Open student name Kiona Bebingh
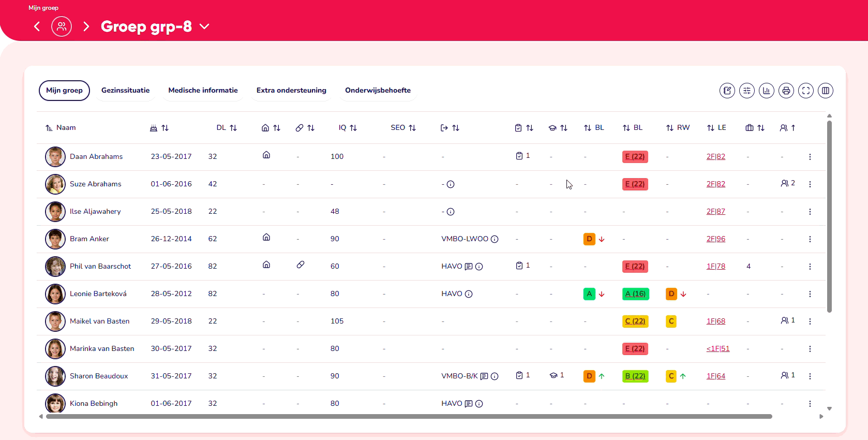Viewport: 868px width, 440px height. [x=94, y=404]
